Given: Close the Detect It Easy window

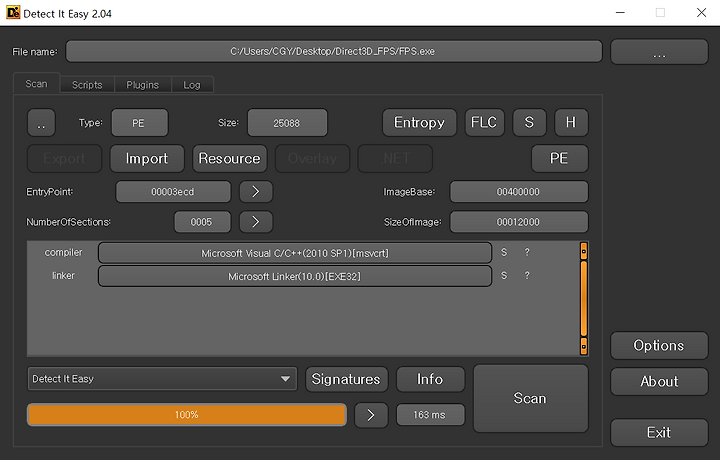Looking at the screenshot, I should coord(701,13).
